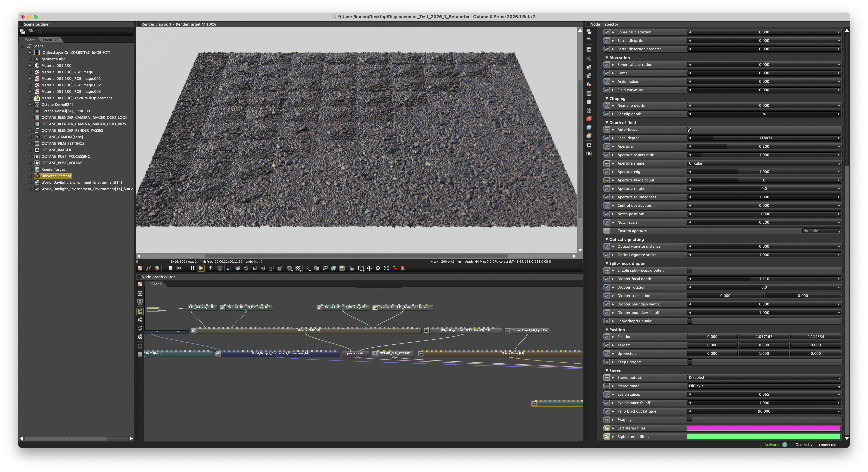The width and height of the screenshot is (868, 472).
Task: Collapse the Depth of field section
Action: pos(607,123)
